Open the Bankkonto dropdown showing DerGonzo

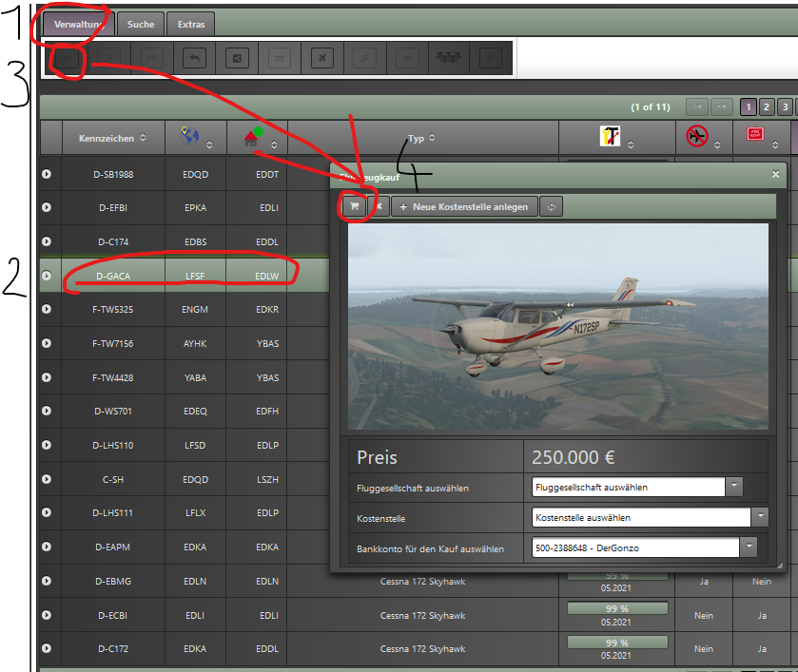click(645, 547)
